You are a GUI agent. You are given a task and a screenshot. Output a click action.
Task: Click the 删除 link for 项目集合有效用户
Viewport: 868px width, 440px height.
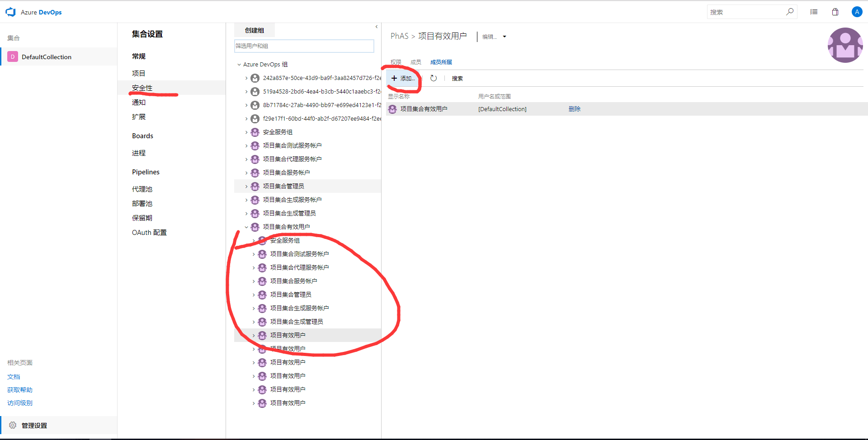574,109
